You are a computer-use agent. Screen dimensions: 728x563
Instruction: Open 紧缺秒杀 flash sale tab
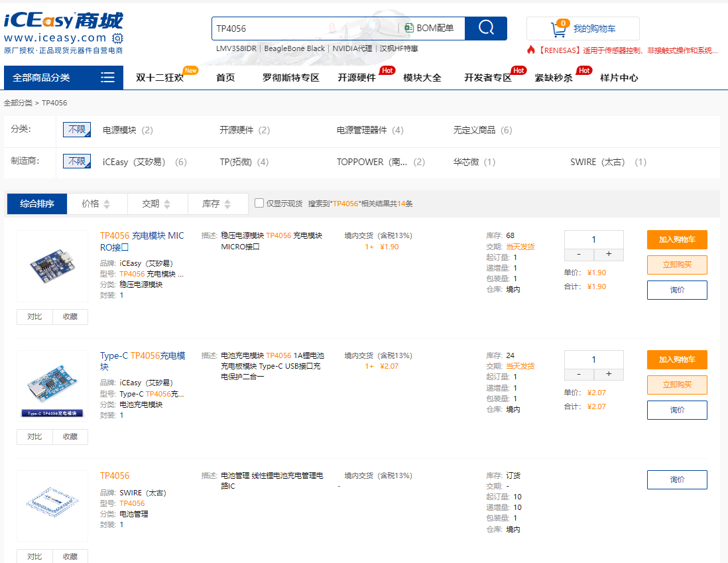[554, 78]
